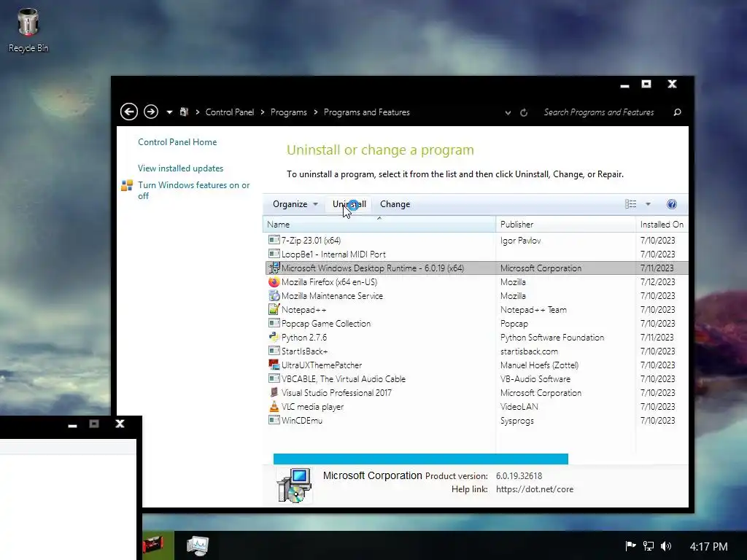Navigate to Control Panel breadcrumb
Viewport: 747px width, 560px height.
230,112
